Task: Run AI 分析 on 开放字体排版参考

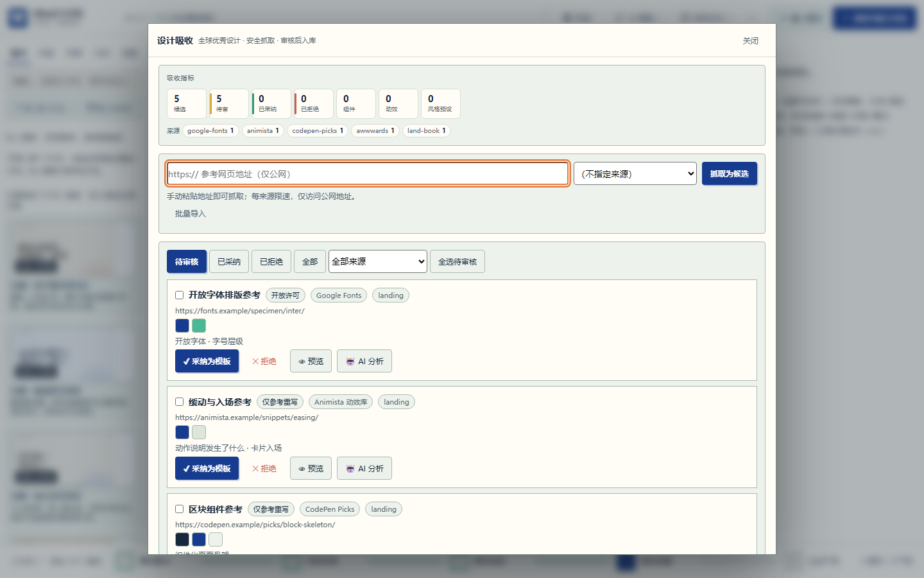Action: coord(364,361)
